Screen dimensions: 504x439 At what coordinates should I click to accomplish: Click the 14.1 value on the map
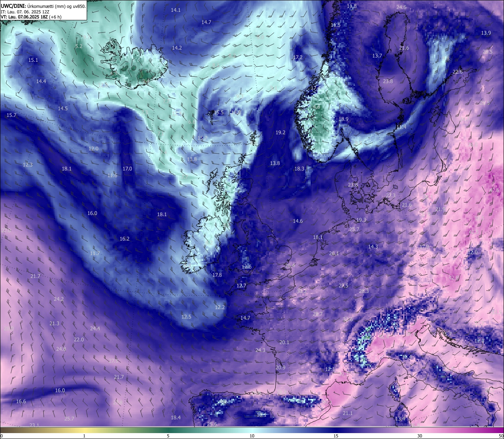(176, 10)
